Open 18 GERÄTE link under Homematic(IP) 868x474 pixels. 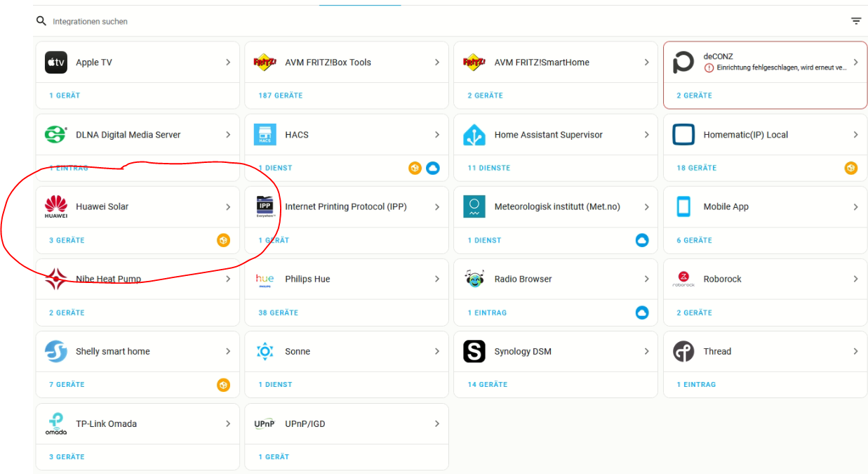coord(697,168)
